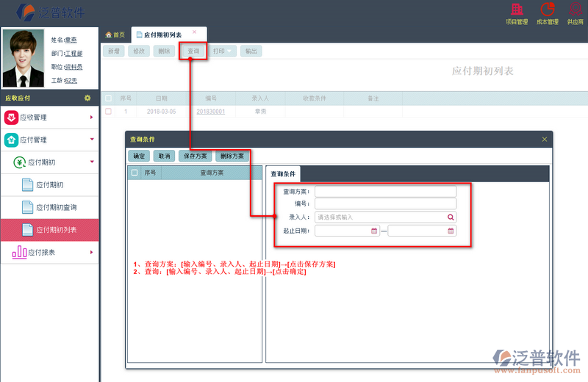Click the 录入人 input field
588x382 pixels.
tap(385, 217)
